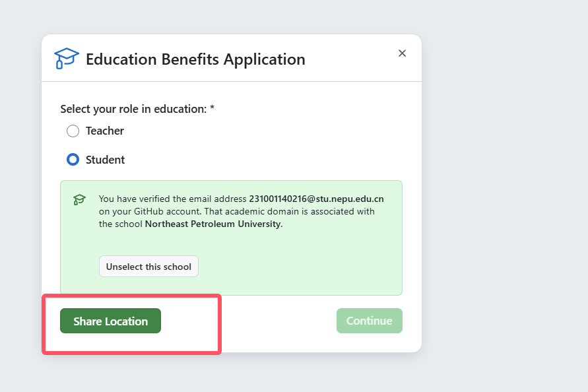This screenshot has width=588, height=392.
Task: Click empty space inside green notice box
Action: point(297,264)
